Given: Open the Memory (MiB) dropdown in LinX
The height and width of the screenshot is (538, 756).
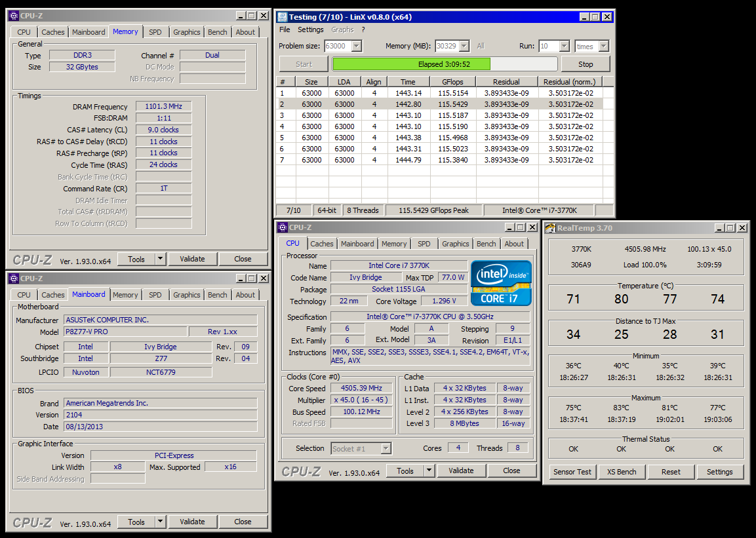Looking at the screenshot, I should [x=464, y=47].
